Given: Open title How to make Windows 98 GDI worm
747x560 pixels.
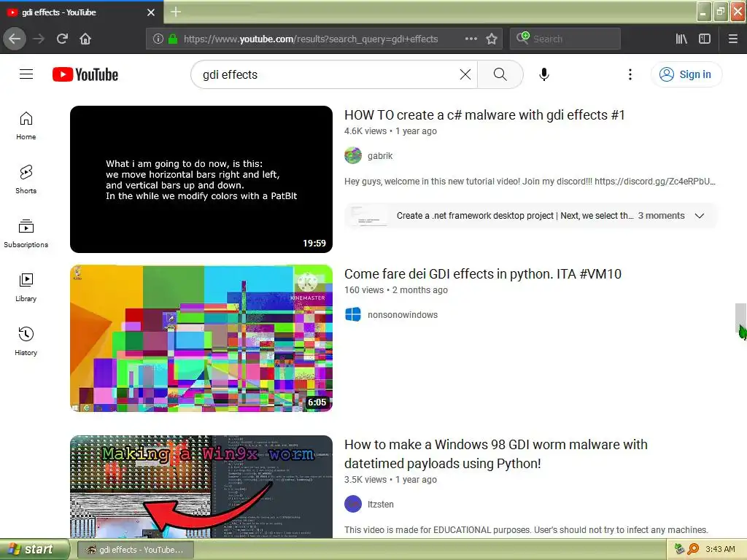Looking at the screenshot, I should click(496, 454).
